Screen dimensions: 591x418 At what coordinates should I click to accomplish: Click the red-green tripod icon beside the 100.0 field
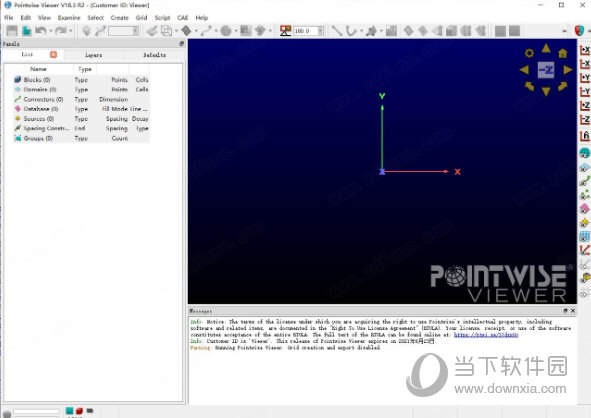[285, 31]
